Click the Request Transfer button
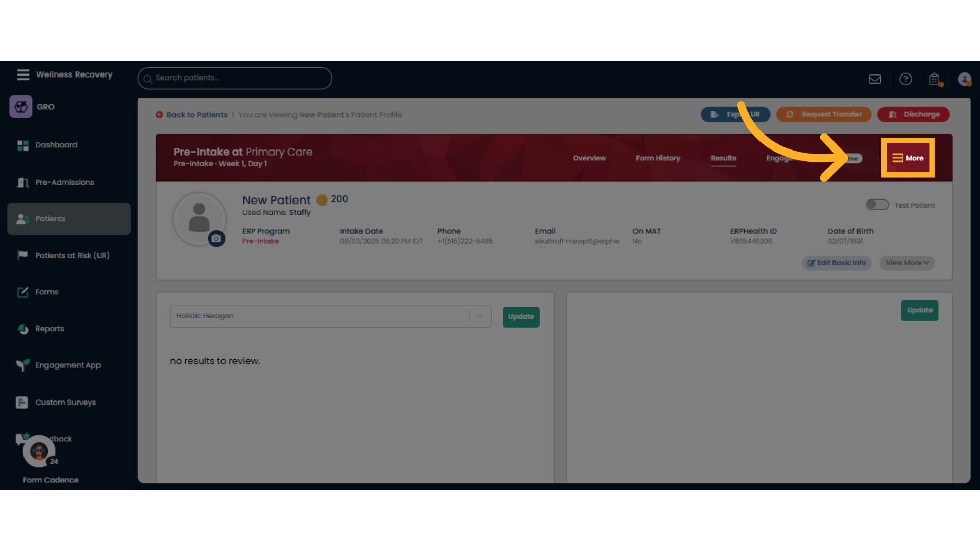Viewport: 980px width, 551px height. coord(824,114)
